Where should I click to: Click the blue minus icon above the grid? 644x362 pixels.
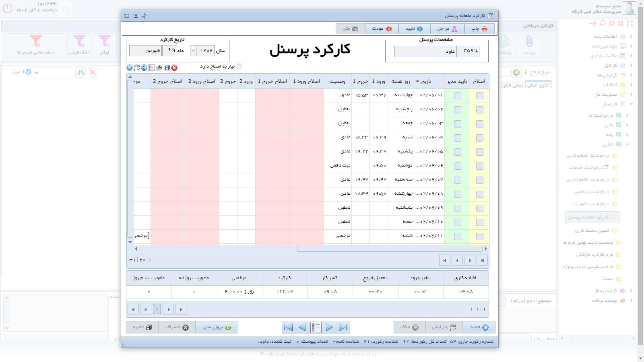coord(130,68)
